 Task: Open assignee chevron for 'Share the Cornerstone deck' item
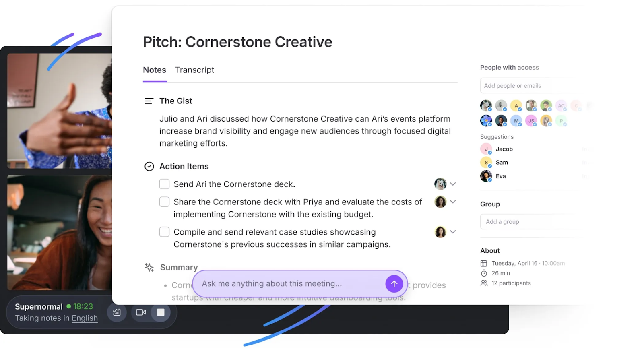point(453,202)
